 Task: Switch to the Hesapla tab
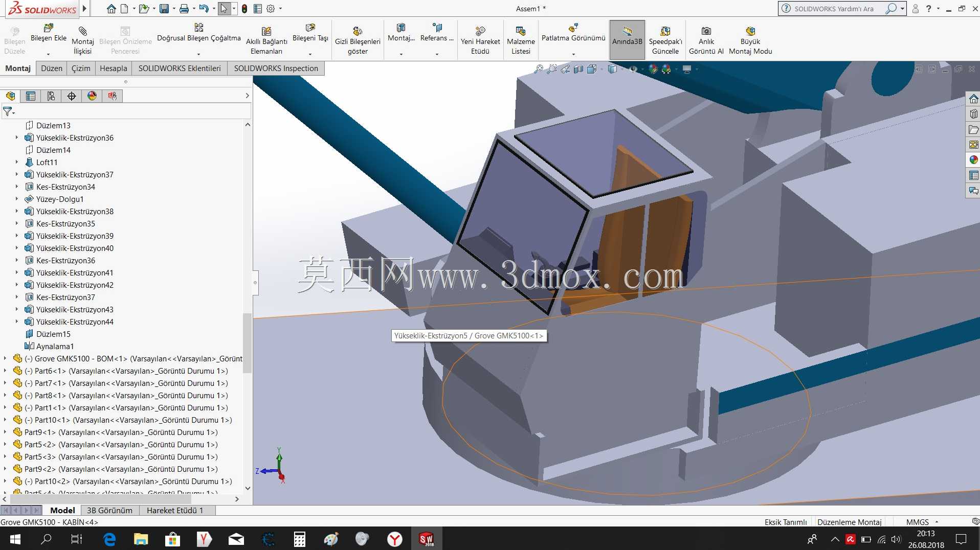click(114, 68)
